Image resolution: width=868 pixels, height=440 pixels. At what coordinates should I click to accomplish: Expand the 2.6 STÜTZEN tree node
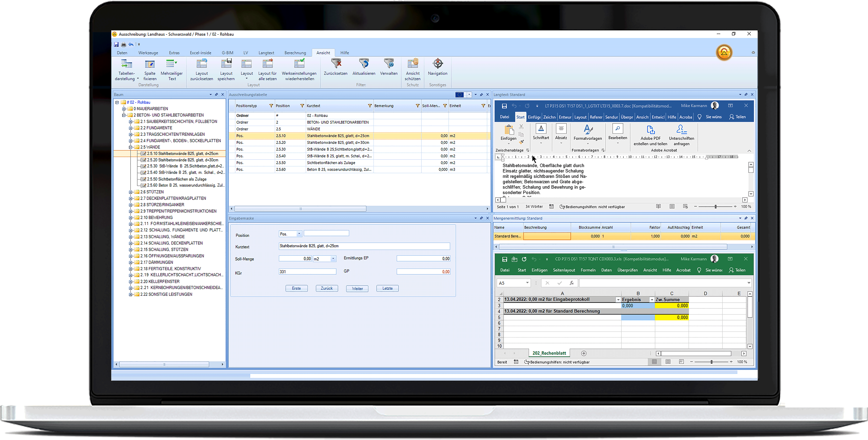(x=131, y=192)
